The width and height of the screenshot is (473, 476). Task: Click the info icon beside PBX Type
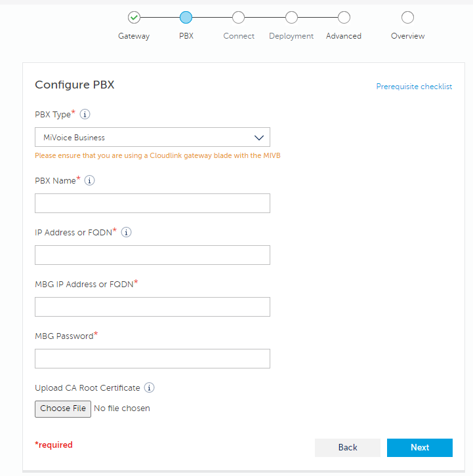click(x=85, y=115)
